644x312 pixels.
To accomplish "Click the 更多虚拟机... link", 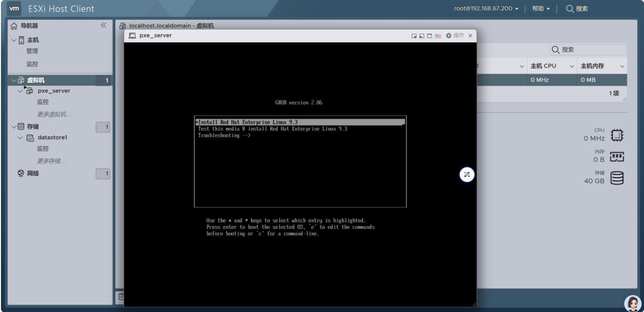I will click(x=54, y=114).
